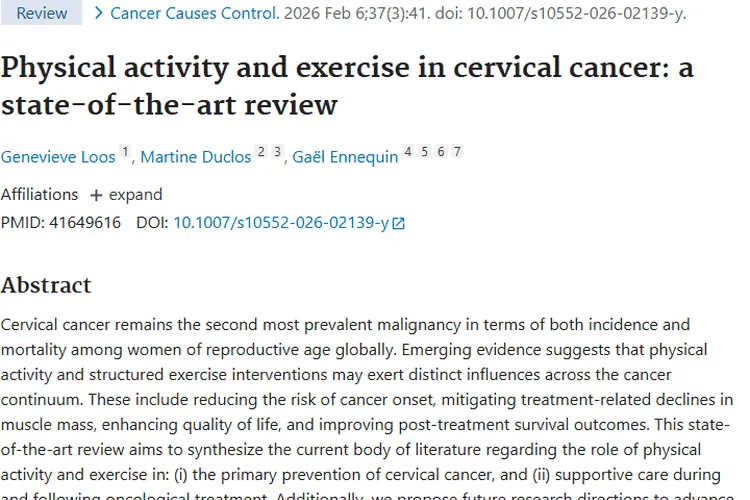
Task: Open the Cancer Causes Control journal menu
Action: click(x=194, y=13)
